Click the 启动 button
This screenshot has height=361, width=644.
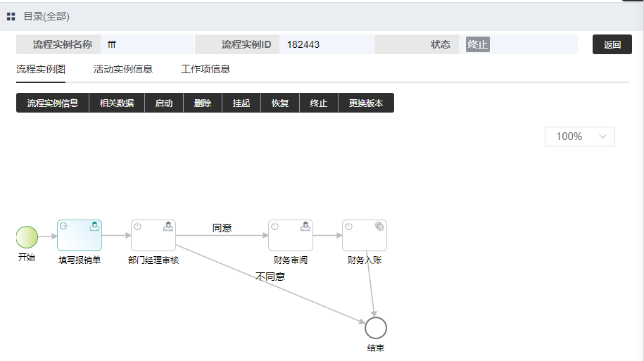(x=164, y=103)
